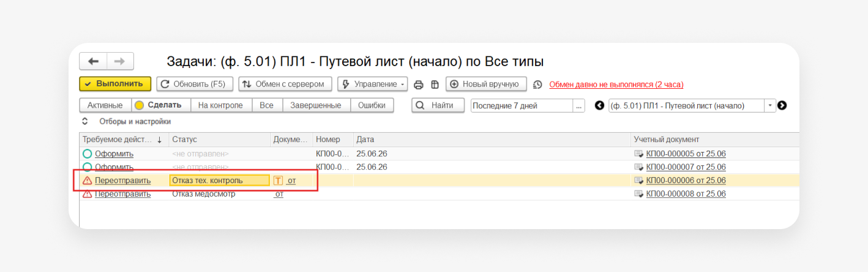Open document КП00-000007 от 25.06

686,167
